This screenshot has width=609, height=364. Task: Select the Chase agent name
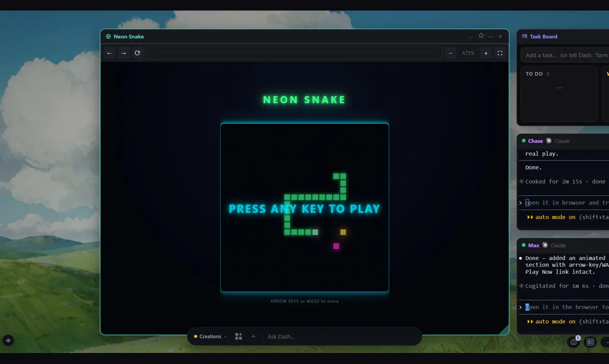pyautogui.click(x=535, y=141)
